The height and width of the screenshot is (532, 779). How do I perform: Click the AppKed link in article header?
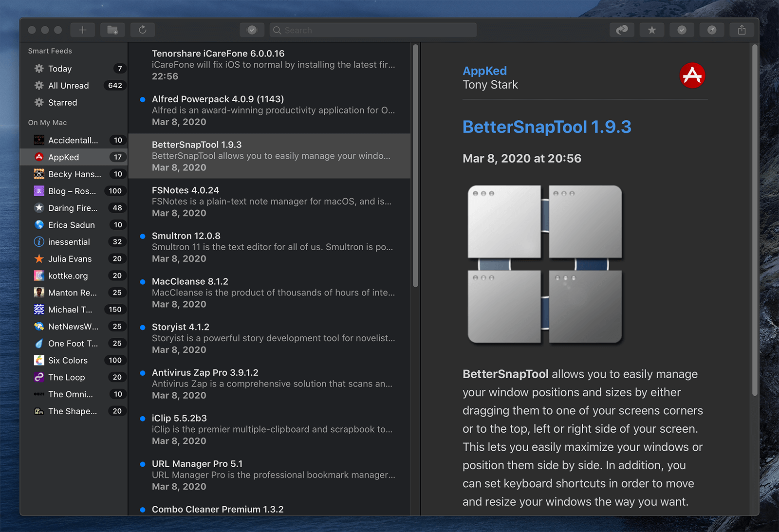484,71
